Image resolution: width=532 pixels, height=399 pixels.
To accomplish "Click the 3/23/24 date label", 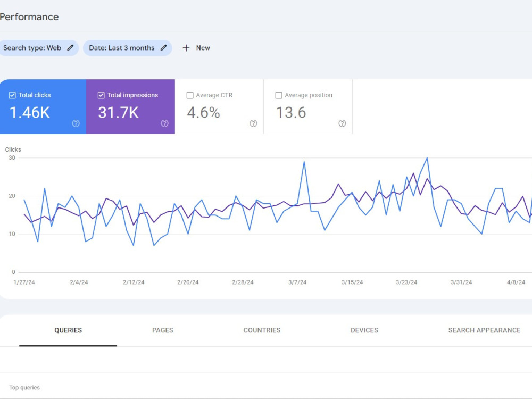I will tap(406, 282).
